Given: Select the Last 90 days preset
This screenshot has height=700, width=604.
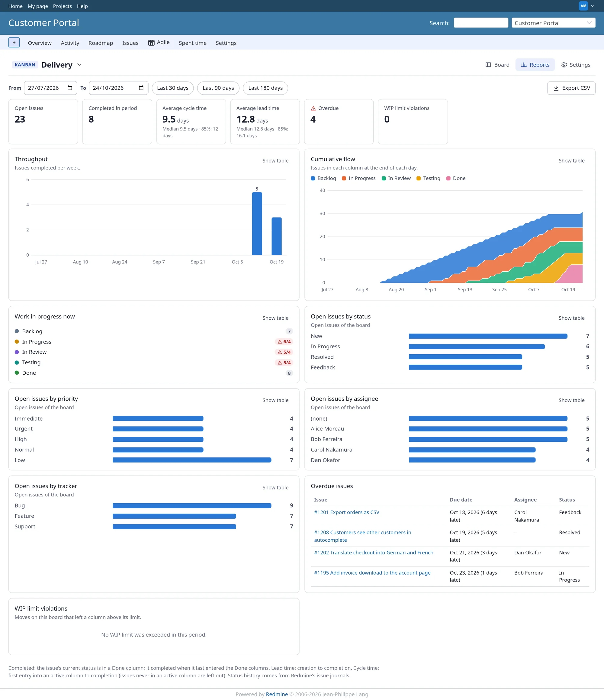Looking at the screenshot, I should 218,88.
